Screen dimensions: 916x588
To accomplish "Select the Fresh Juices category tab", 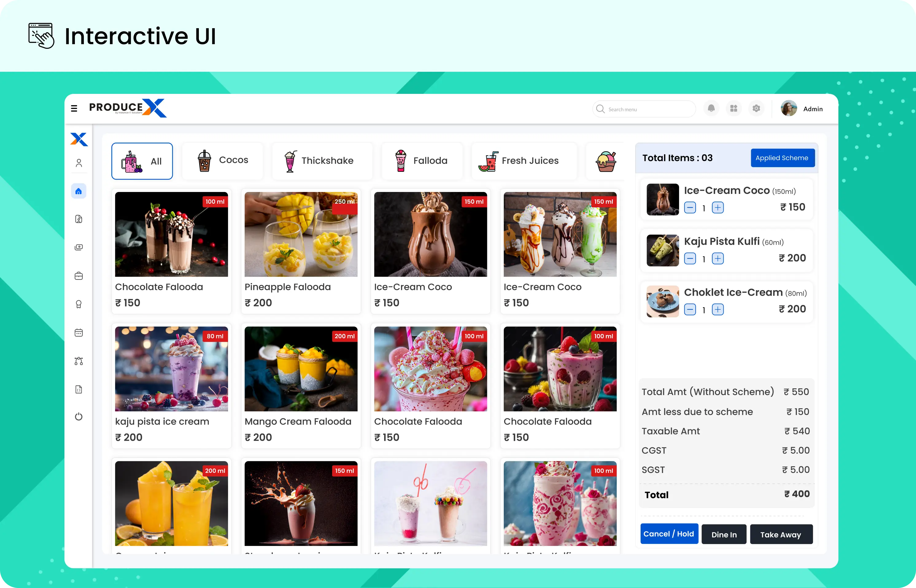I will pos(524,161).
